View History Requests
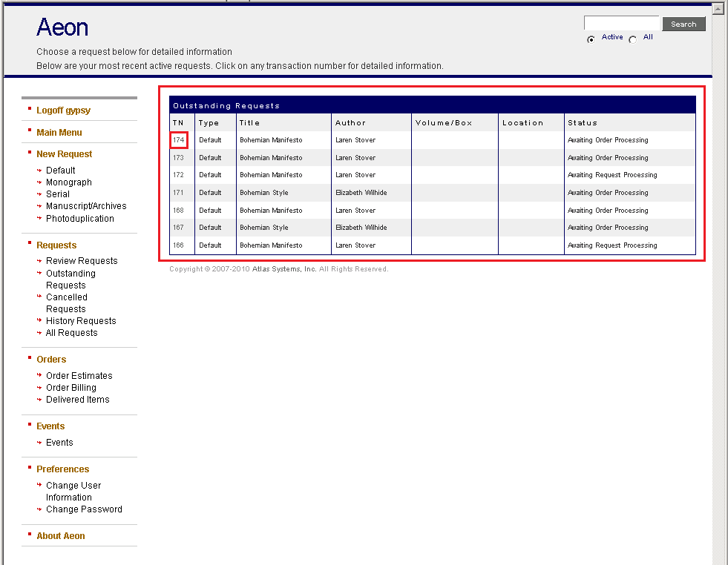This screenshot has width=728, height=565. pos(81,320)
